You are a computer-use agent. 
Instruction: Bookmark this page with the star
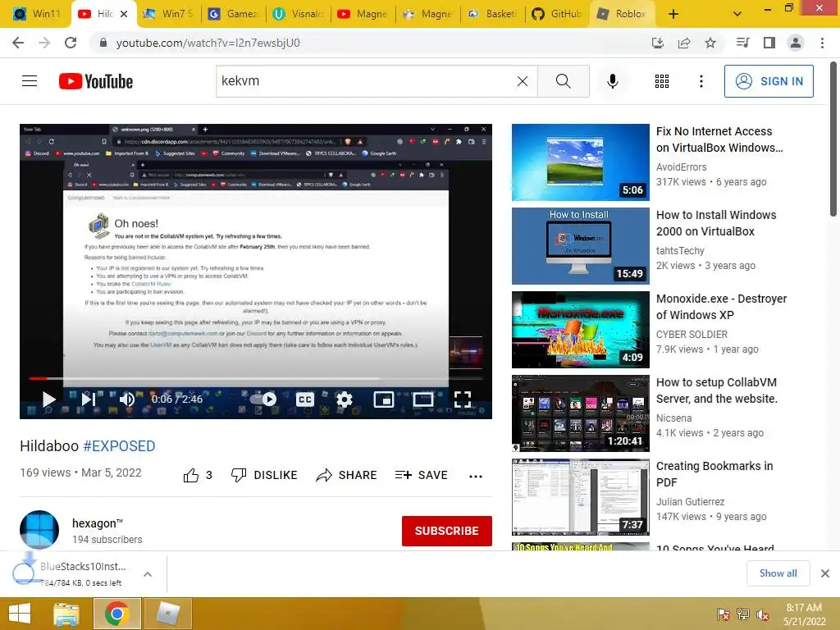(x=710, y=43)
